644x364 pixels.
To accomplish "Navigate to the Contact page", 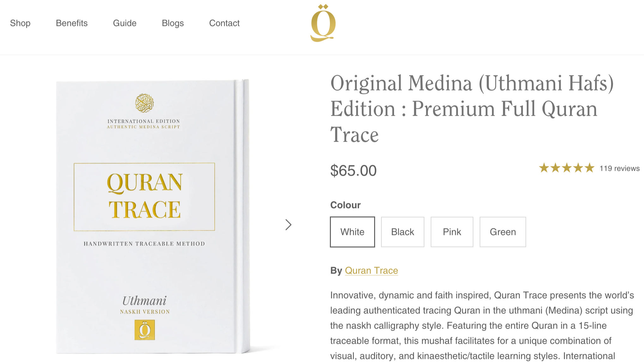I will tap(224, 23).
